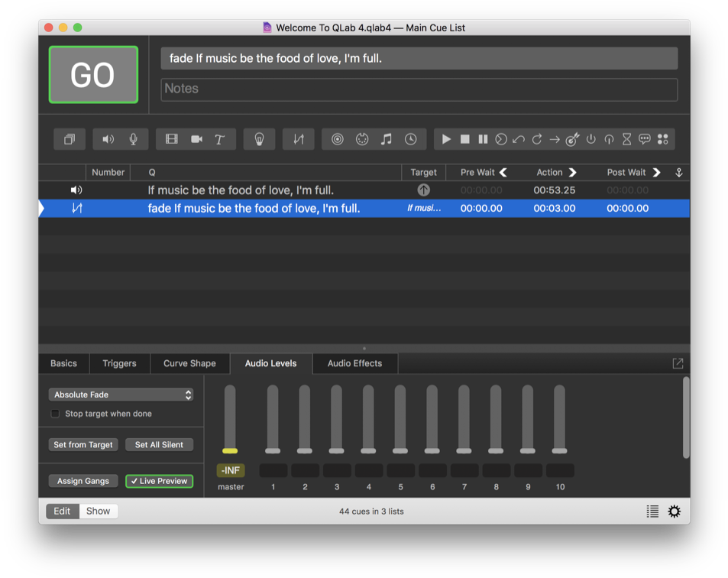
Task: Add a Mic cue from toolbar
Action: (133, 139)
